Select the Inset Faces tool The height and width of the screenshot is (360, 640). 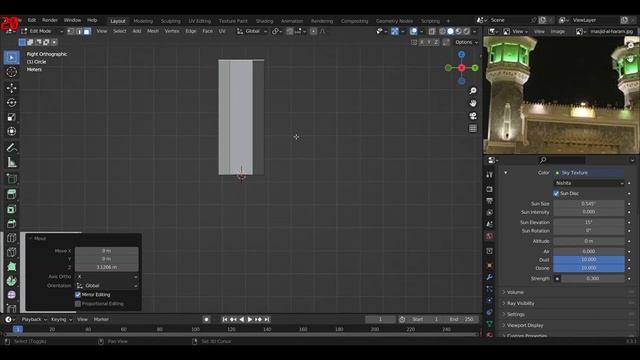click(11, 209)
